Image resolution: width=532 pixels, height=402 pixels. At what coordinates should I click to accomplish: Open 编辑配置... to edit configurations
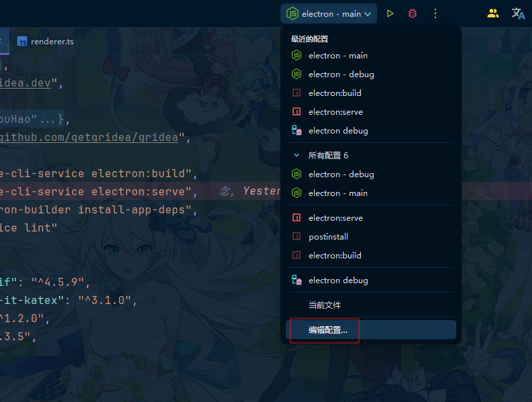coord(328,330)
